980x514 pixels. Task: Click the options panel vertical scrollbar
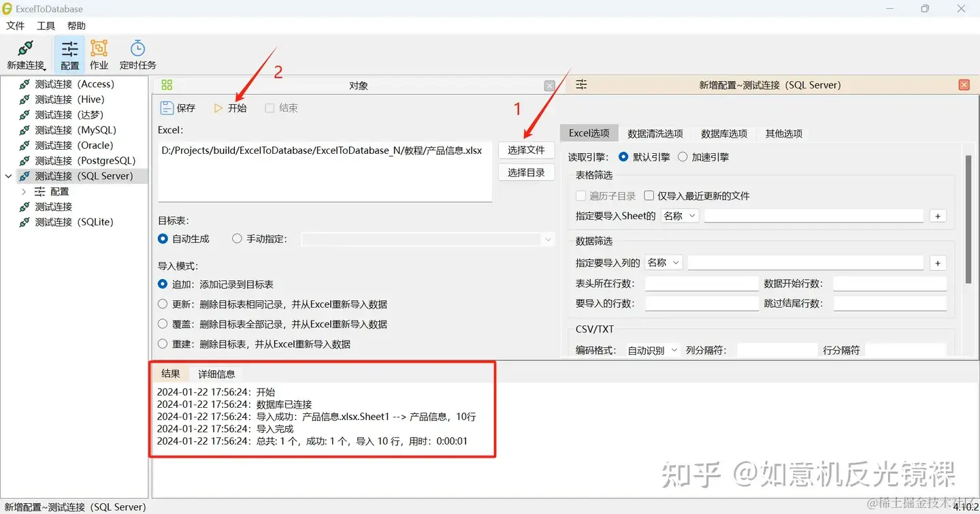click(x=968, y=219)
